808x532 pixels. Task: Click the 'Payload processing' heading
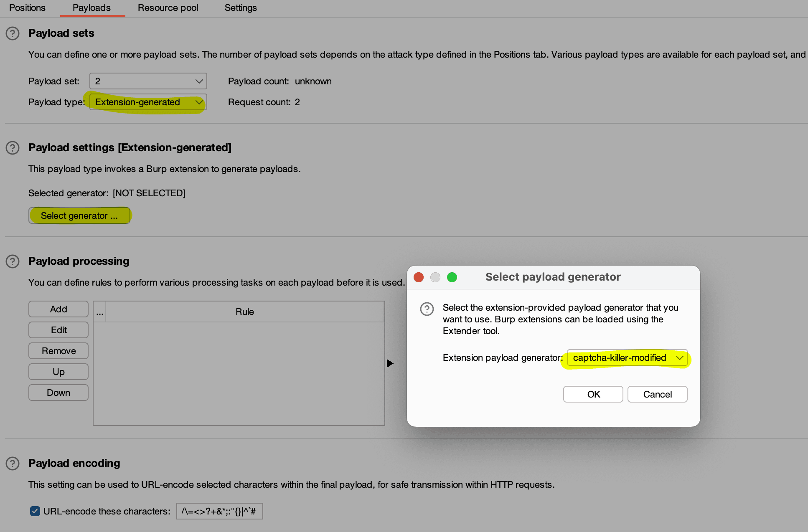pos(79,261)
